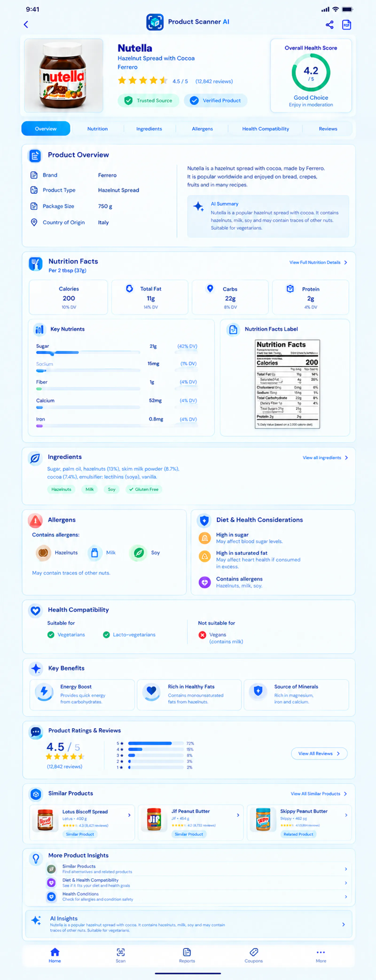This screenshot has height=980, width=376.
Task: Tap the Nutrition Facts fork icon
Action: (36, 263)
